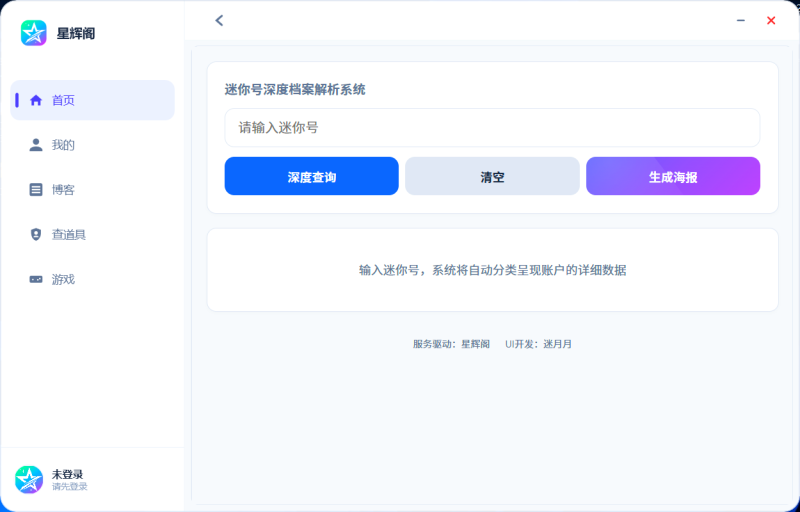Click the shield icon beside 查道具

pyautogui.click(x=36, y=235)
